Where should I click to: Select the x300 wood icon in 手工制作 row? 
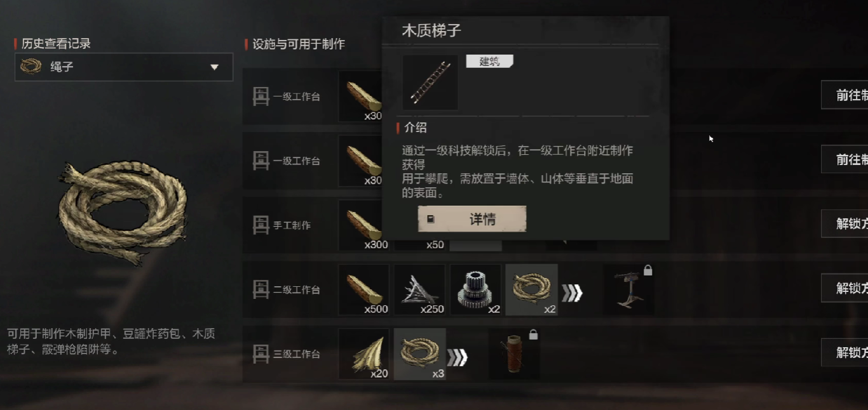tap(364, 225)
